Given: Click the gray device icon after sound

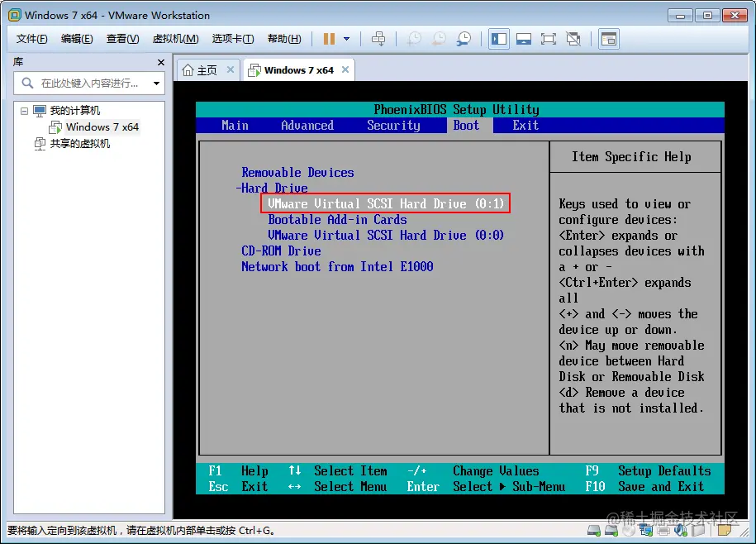Looking at the screenshot, I should pyautogui.click(x=698, y=531).
